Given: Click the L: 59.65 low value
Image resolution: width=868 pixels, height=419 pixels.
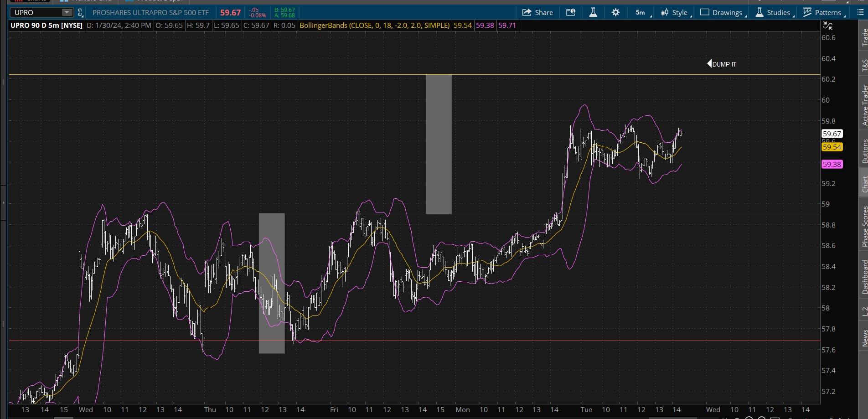Looking at the screenshot, I should (x=227, y=26).
